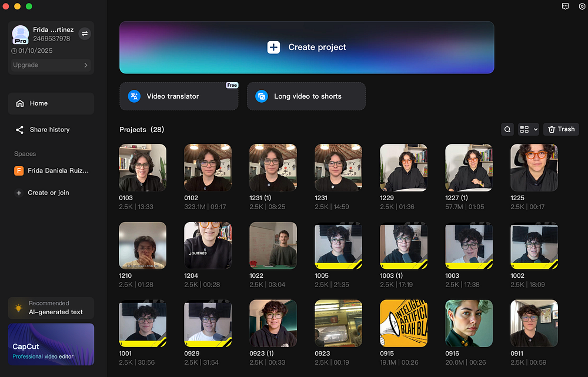Viewport: 588px width, 377px height.
Task: Click the plus icon in Create project
Action: pos(273,47)
